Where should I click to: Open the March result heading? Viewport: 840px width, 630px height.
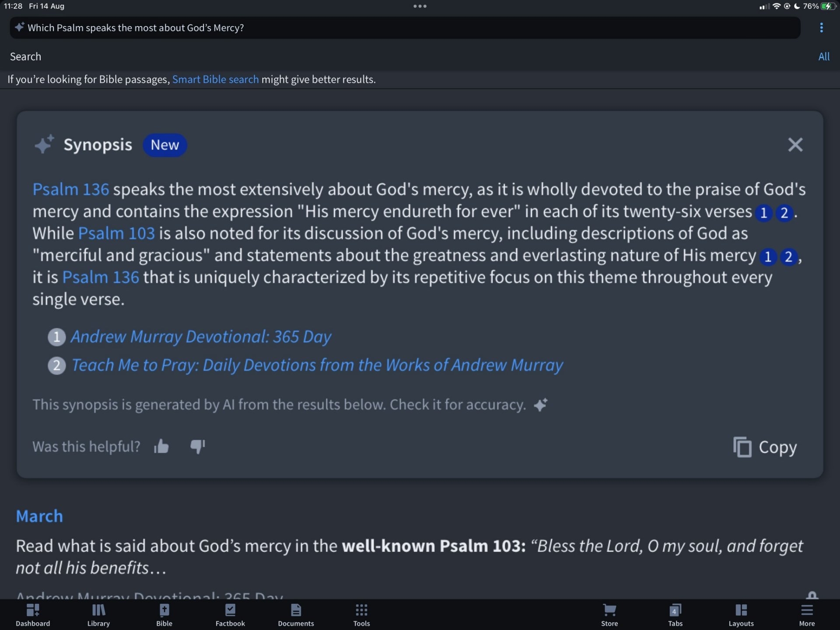(x=39, y=516)
